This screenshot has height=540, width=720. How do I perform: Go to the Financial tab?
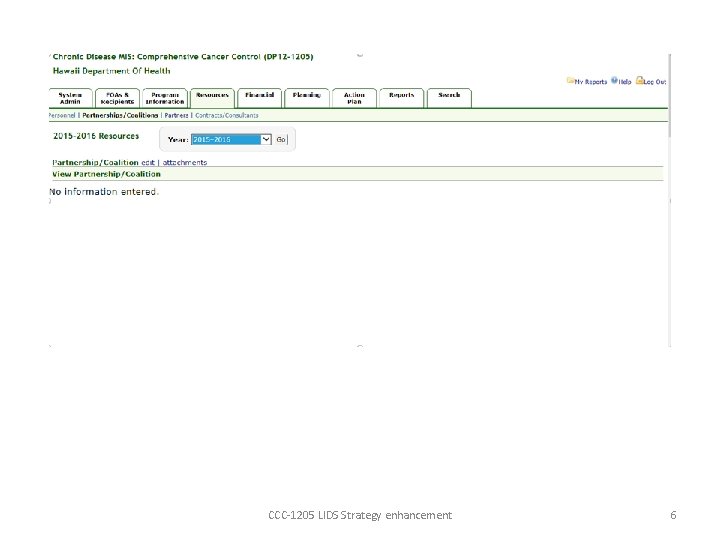point(259,98)
